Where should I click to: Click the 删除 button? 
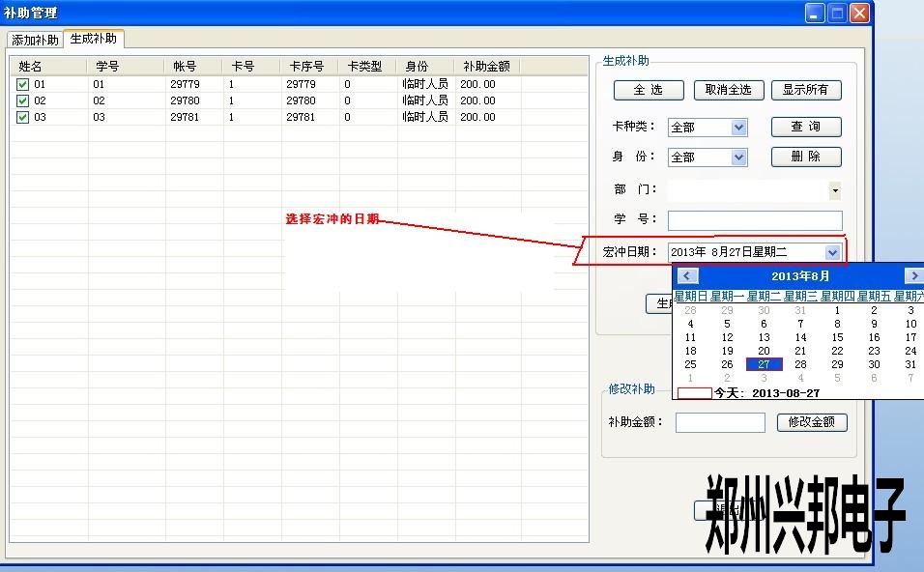[x=805, y=157]
